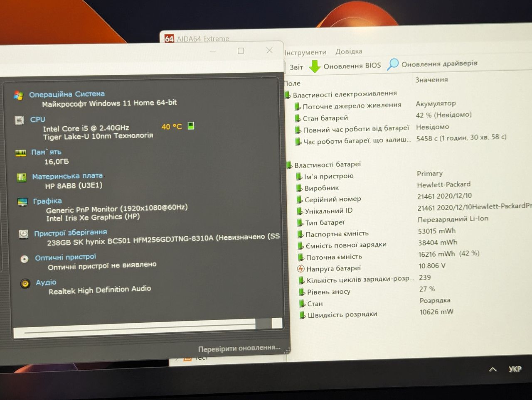Click the CPU chip icon

20,120
